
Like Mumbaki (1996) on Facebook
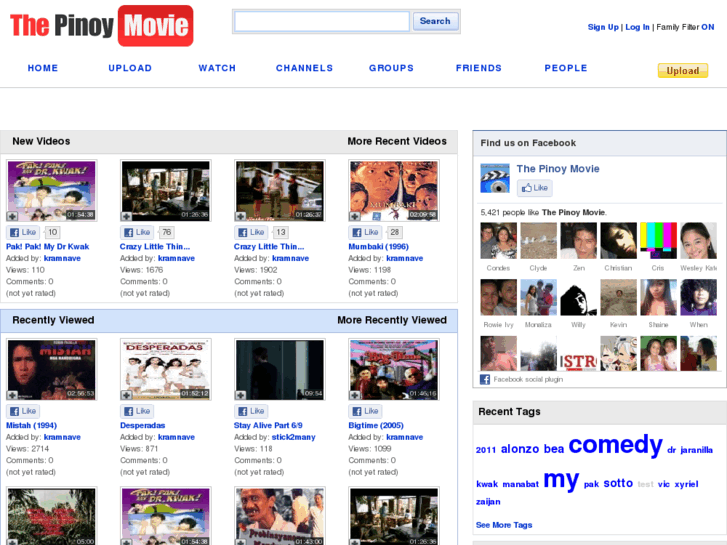[365, 232]
